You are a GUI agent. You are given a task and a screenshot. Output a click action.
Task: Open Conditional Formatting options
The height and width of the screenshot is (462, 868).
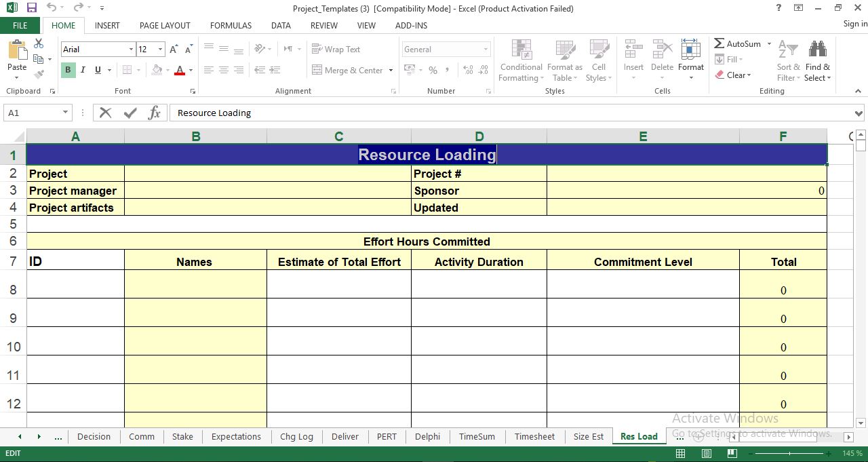[x=520, y=60]
